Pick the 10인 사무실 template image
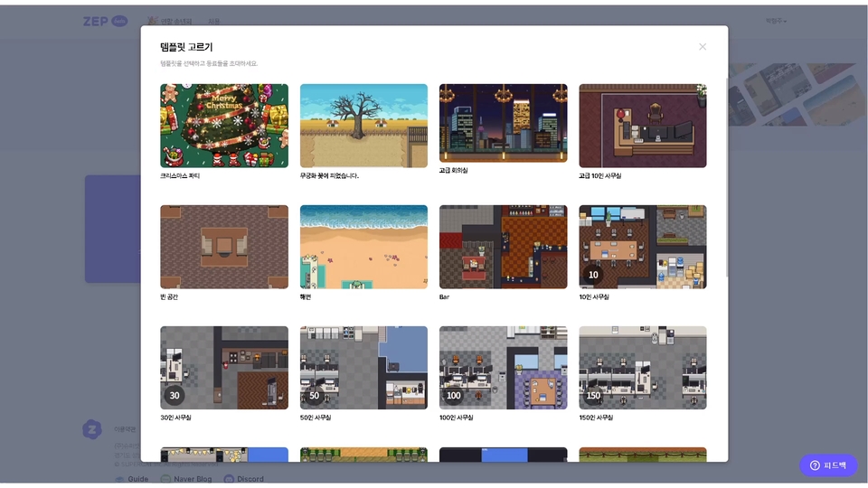Image resolution: width=868 pixels, height=488 pixels. (643, 247)
